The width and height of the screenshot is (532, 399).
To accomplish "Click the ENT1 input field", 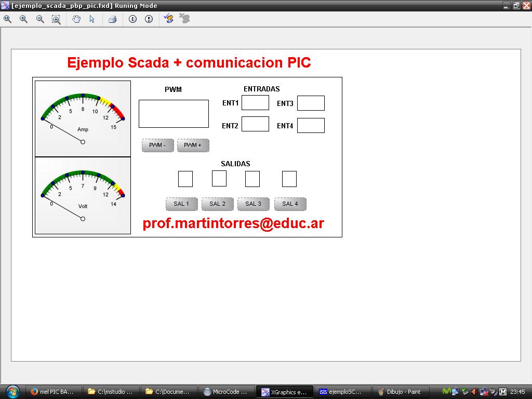I will coord(255,103).
